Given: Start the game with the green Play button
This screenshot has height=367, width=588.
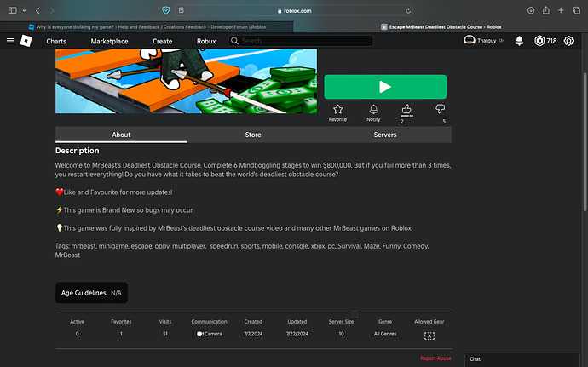Looking at the screenshot, I should (x=385, y=87).
